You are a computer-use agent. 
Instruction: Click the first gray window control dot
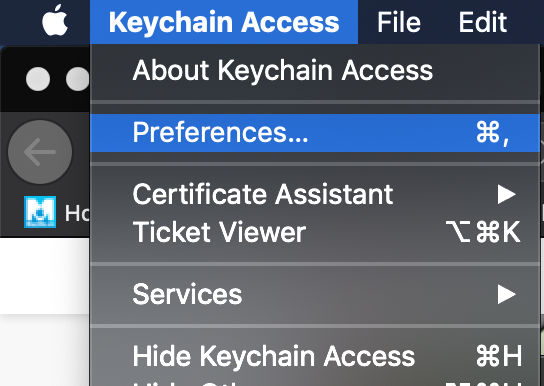click(x=38, y=79)
